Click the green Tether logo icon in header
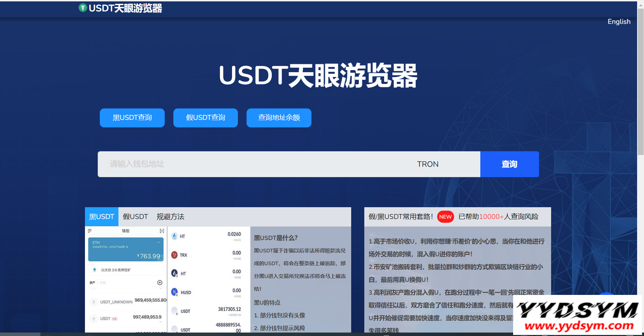Image resolution: width=644 pixels, height=336 pixels. [x=83, y=8]
